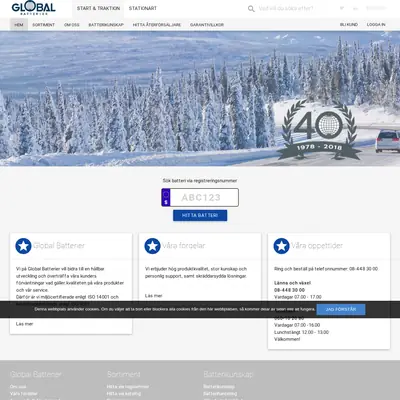Click the star icon beside Global Batterier heading
This screenshot has width=400, height=400.
23,246
